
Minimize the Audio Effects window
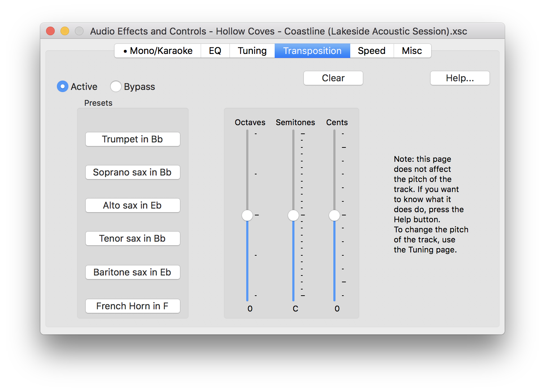(65, 31)
